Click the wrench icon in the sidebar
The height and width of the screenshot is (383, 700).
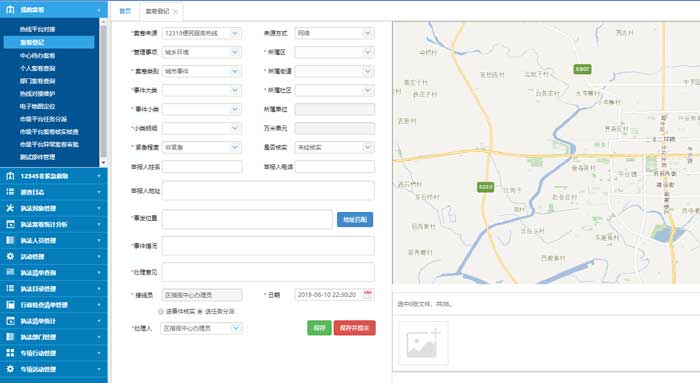coord(10,208)
